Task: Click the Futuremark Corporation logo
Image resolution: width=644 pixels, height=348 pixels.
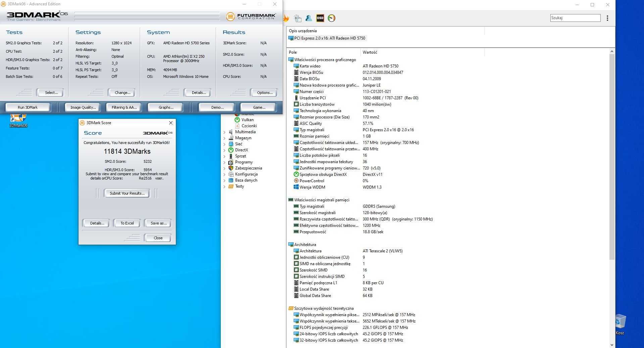Action: pyautogui.click(x=251, y=16)
